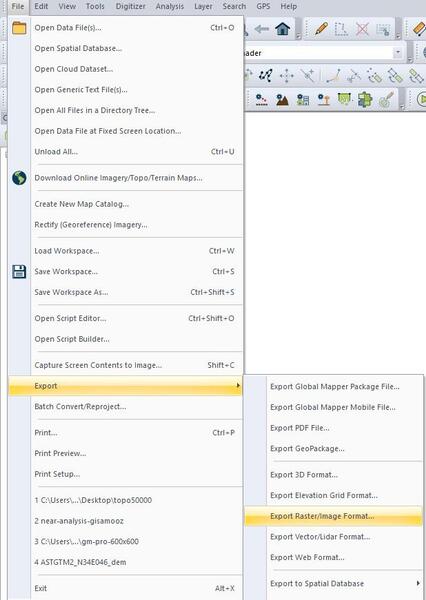Open the Layer menu
Screen dimensions: 426x600
[x=203, y=6]
